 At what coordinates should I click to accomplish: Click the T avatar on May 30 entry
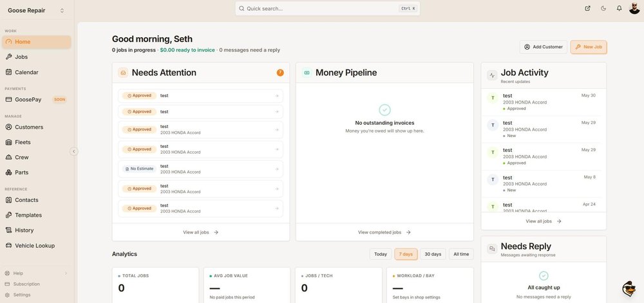493,98
